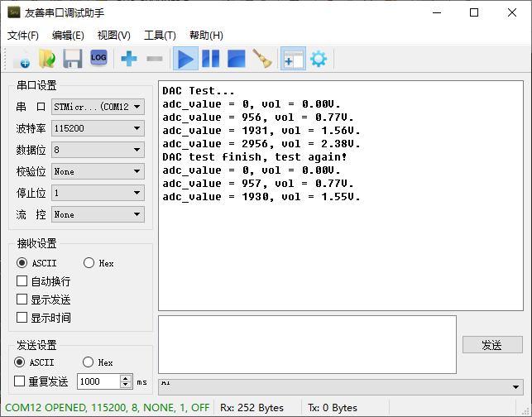This screenshot has height=417, width=532.
Task: Expand the 波特率 115200 dropdown
Action: [x=98, y=128]
